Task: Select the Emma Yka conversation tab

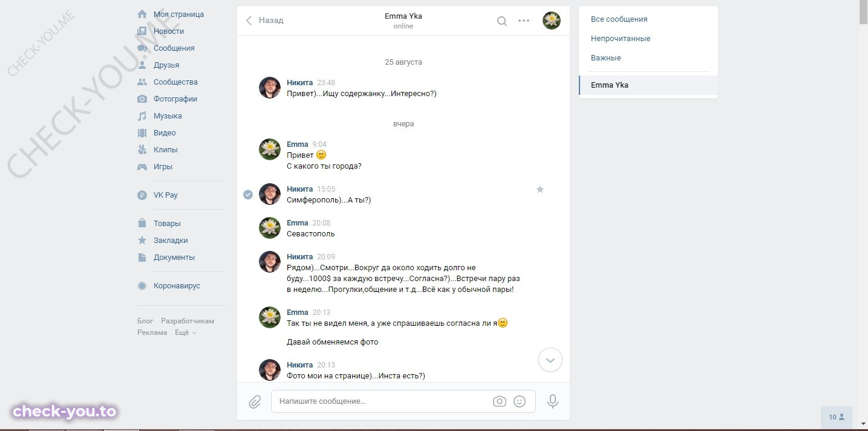Action: [x=648, y=85]
